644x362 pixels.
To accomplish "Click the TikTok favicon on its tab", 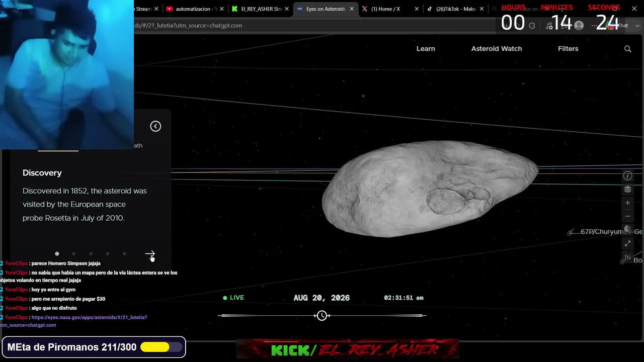I will (430, 9).
